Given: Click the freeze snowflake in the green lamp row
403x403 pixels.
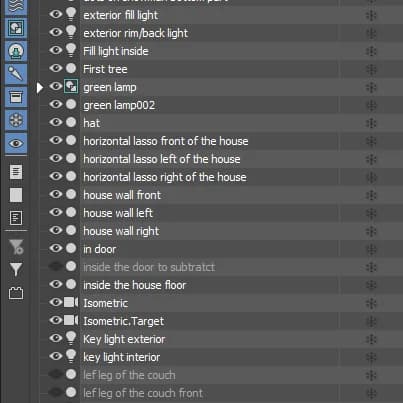Looking at the screenshot, I should pos(371,87).
